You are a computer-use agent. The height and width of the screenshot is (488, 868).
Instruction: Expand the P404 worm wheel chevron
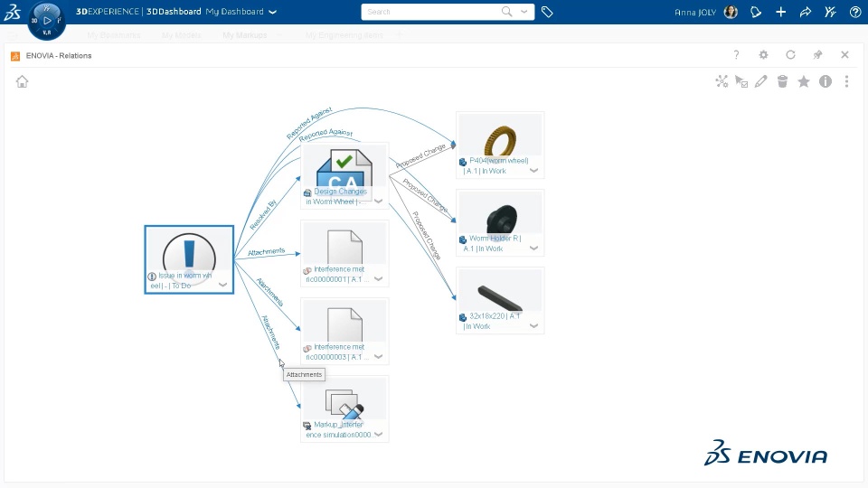533,171
